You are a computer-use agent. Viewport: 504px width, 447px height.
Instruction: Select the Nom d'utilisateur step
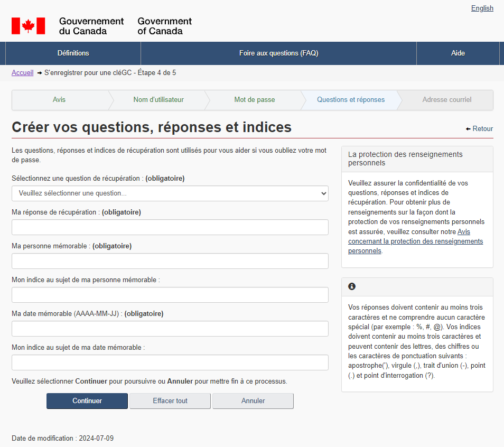point(158,99)
